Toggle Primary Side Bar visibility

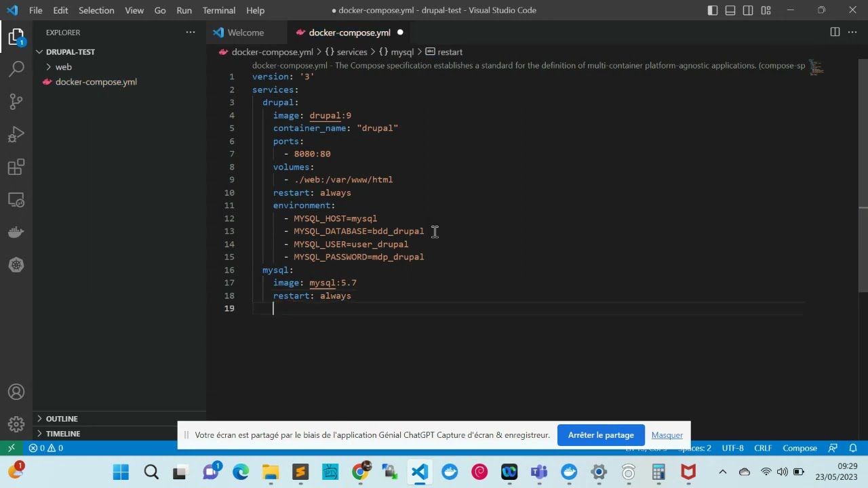pos(713,10)
